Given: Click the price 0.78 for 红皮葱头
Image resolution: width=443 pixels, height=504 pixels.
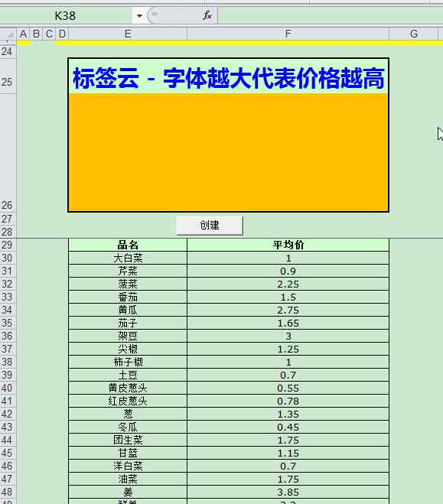Looking at the screenshot, I should click(288, 402).
